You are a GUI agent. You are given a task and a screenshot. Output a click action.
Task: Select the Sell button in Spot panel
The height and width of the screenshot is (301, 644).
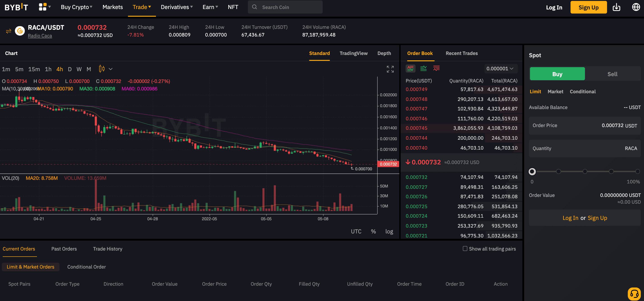(612, 74)
